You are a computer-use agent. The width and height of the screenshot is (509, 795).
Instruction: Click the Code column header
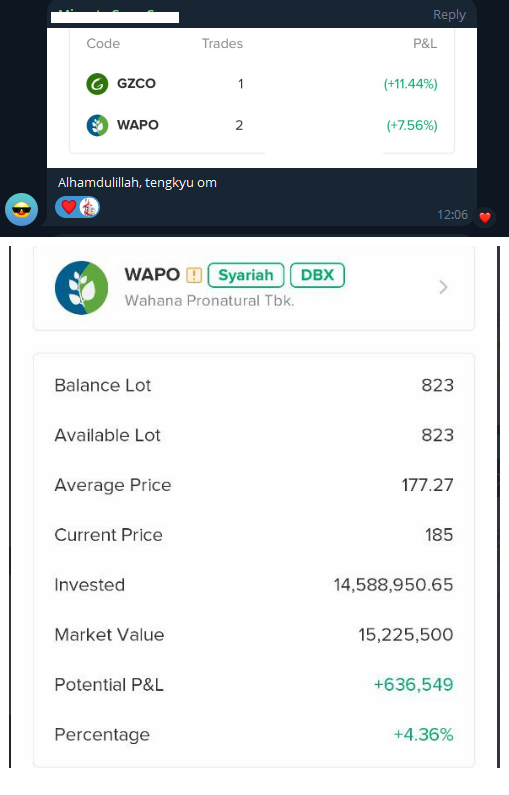pyautogui.click(x=103, y=44)
